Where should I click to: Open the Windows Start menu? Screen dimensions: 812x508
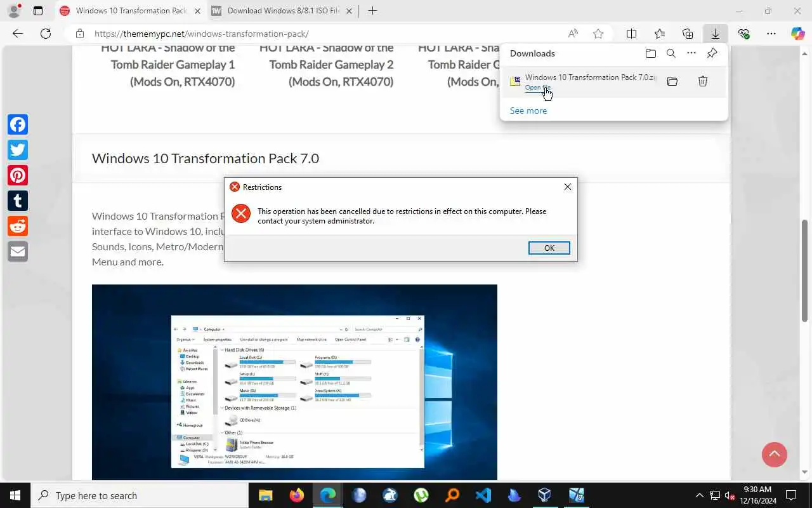(x=15, y=495)
